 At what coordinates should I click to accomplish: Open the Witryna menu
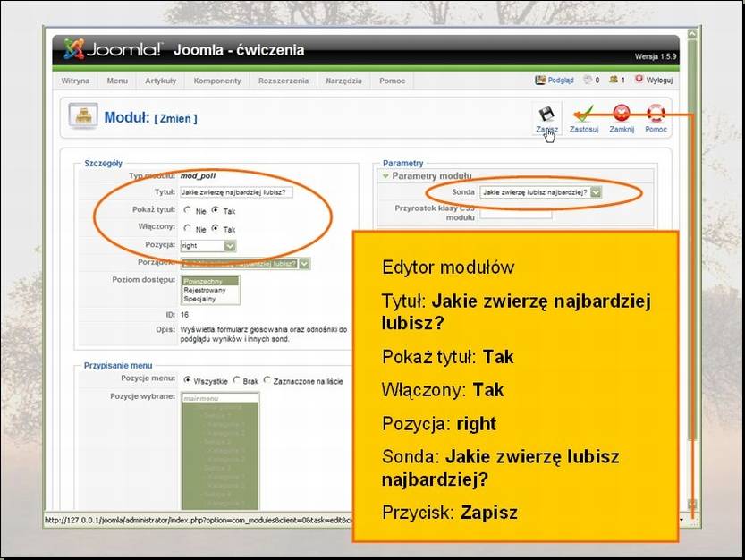coord(75,81)
